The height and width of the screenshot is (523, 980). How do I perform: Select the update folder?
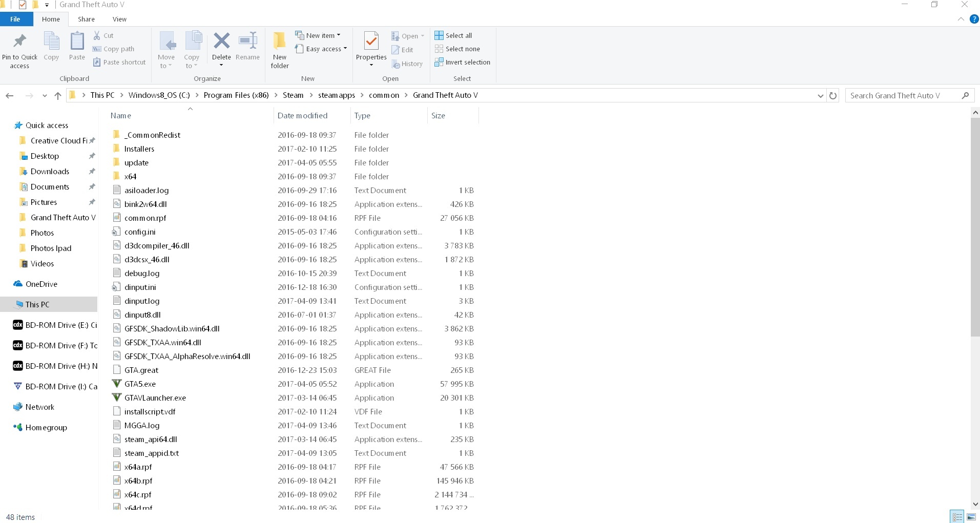coord(136,162)
